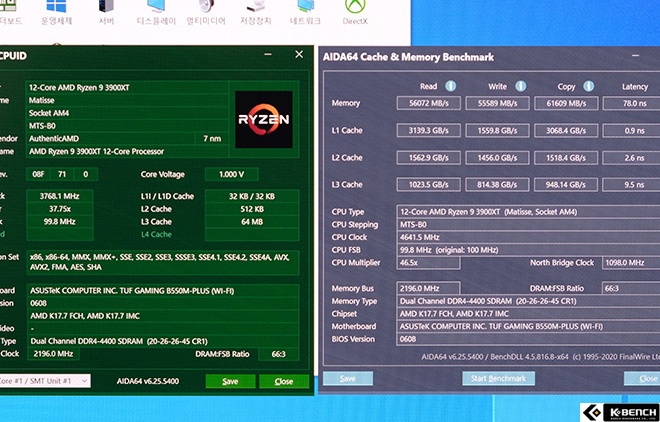
Task: Click the info icon next to Copy
Action: pos(588,86)
